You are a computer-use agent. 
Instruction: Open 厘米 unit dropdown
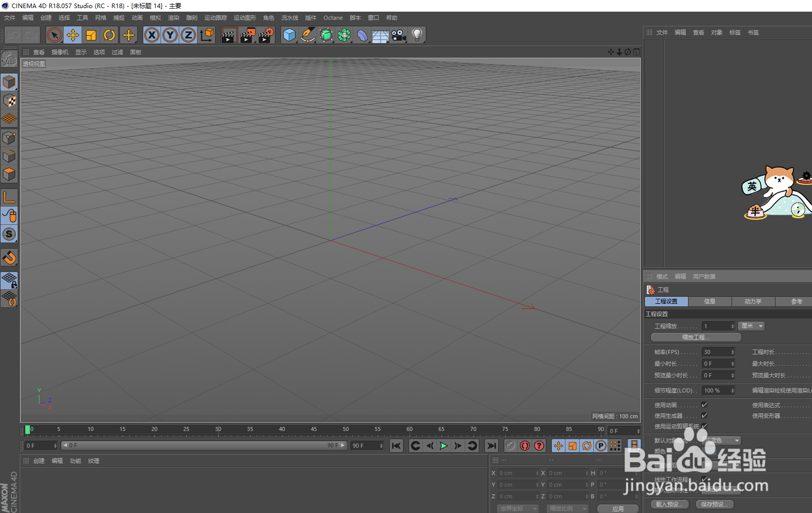752,326
